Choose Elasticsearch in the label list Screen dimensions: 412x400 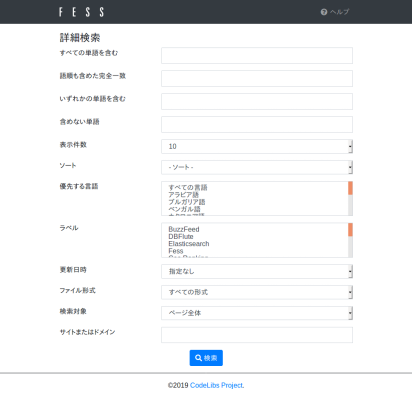point(189,244)
